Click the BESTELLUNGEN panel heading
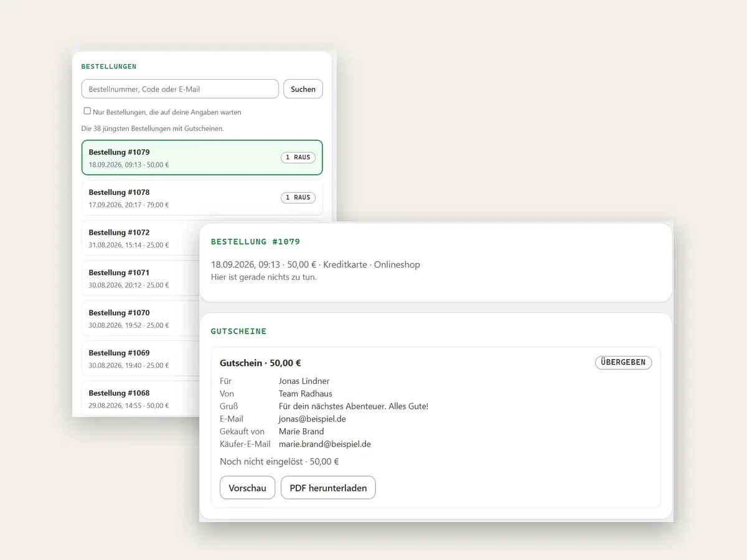 [x=109, y=66]
